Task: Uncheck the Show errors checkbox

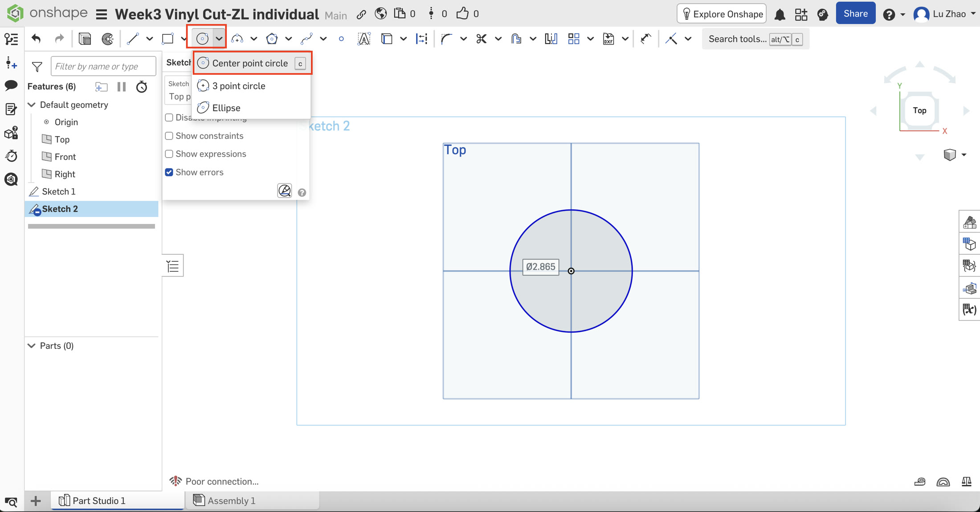Action: point(169,172)
